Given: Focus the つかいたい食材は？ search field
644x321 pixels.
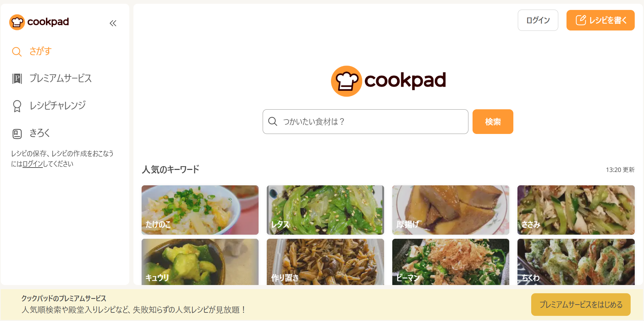Looking at the screenshot, I should (x=366, y=122).
